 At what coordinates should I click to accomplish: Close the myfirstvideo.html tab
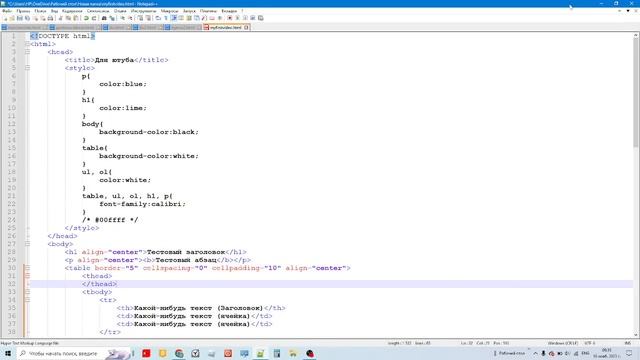tap(247, 27)
